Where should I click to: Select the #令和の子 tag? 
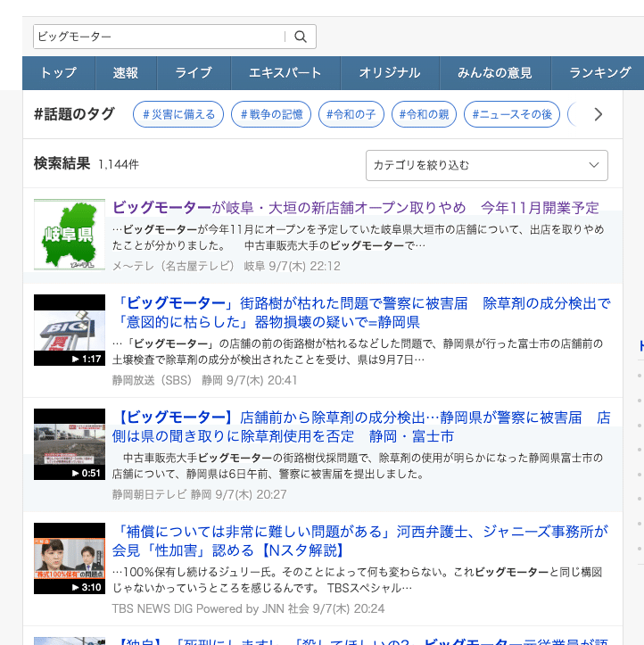point(351,114)
